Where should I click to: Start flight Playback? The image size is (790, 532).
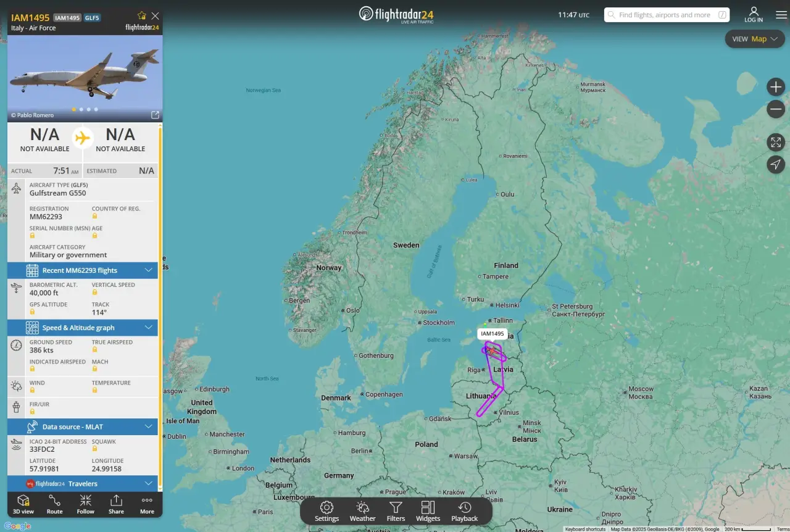[464, 511]
